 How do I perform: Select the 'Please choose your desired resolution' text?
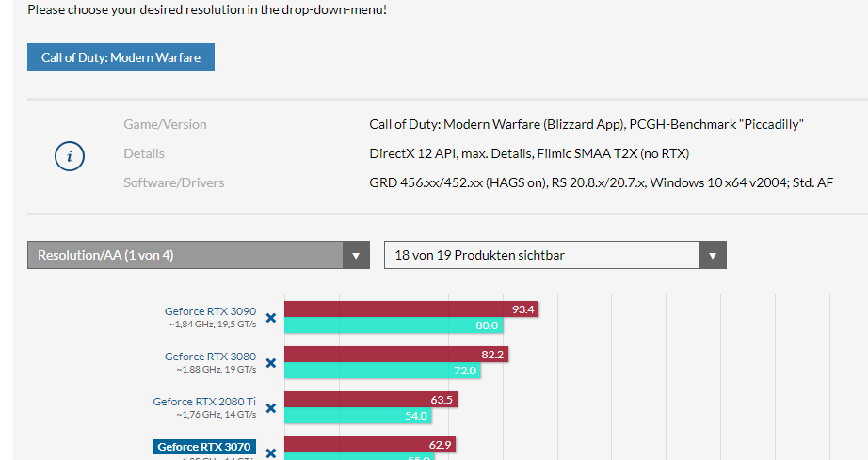click(x=207, y=10)
